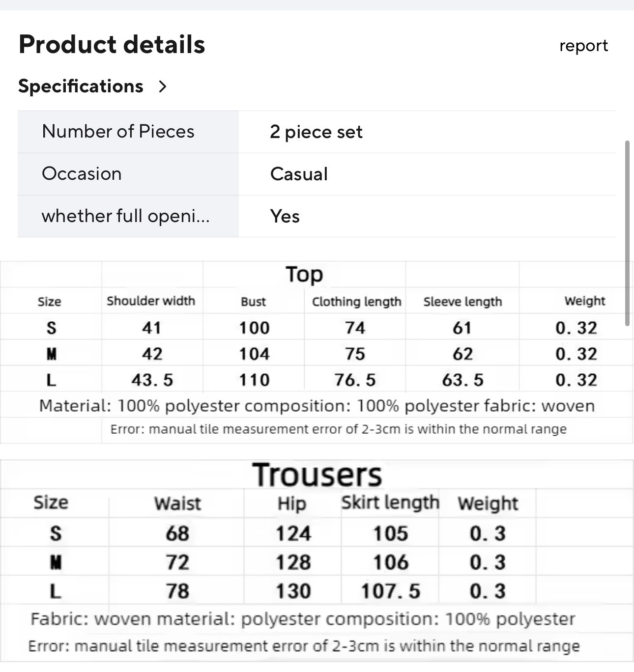Click the Skirt length column header
This screenshot has width=634, height=672.
390,503
